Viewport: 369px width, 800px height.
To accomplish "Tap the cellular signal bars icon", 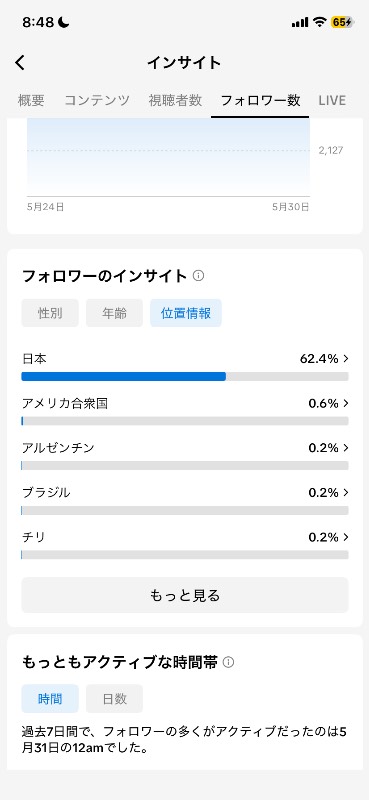I will click(300, 22).
